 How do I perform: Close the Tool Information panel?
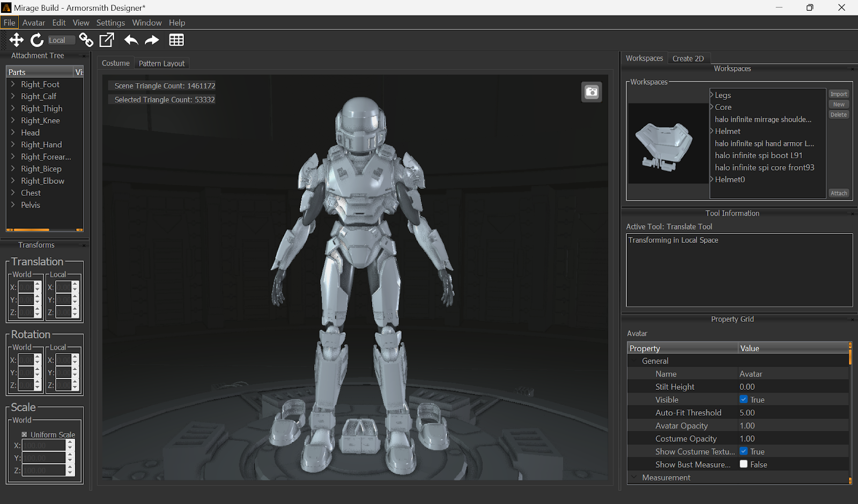point(852,213)
